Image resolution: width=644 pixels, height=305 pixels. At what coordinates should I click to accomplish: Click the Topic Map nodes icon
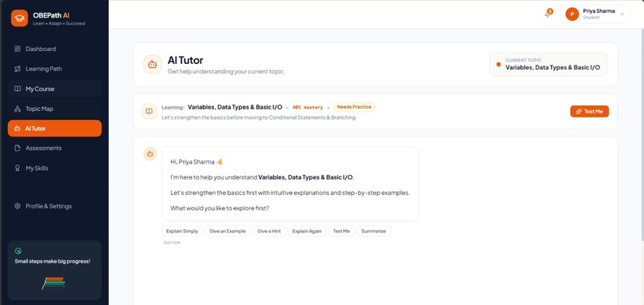click(x=18, y=109)
